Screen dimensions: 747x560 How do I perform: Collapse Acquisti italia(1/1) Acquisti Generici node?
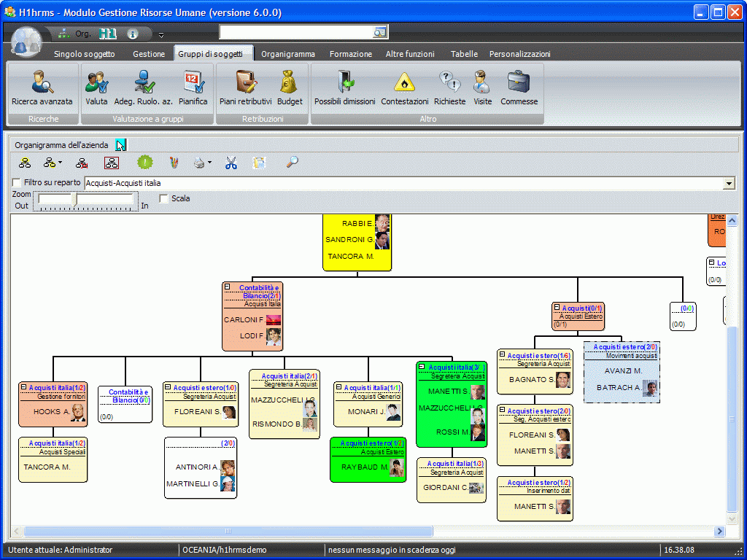(x=338, y=387)
